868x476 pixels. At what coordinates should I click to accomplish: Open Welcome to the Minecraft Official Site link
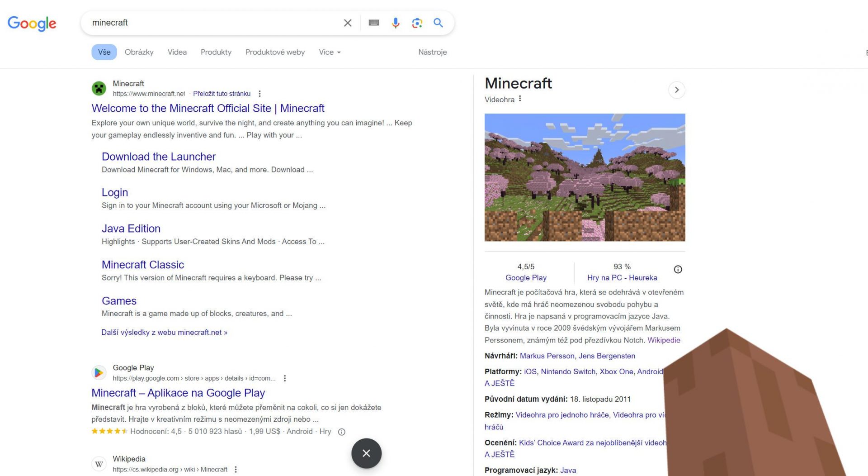208,109
